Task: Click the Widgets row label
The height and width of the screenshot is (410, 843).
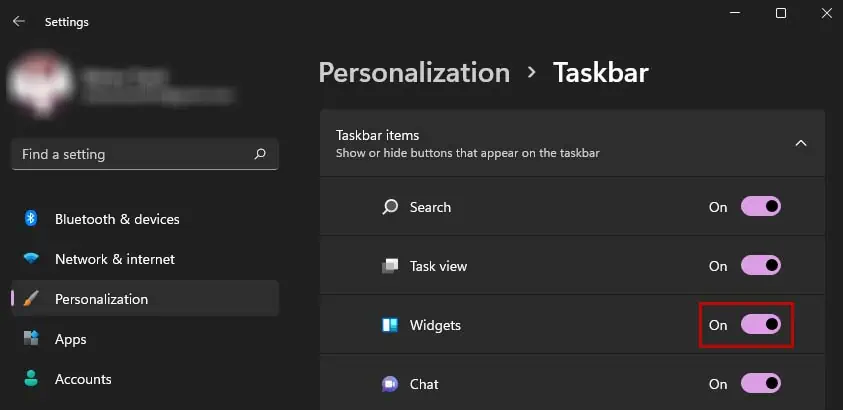Action: click(x=435, y=325)
